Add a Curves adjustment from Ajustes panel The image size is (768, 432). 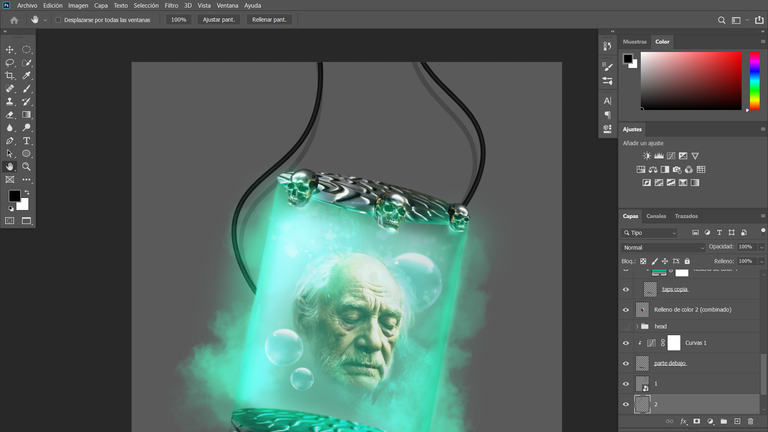[671, 156]
